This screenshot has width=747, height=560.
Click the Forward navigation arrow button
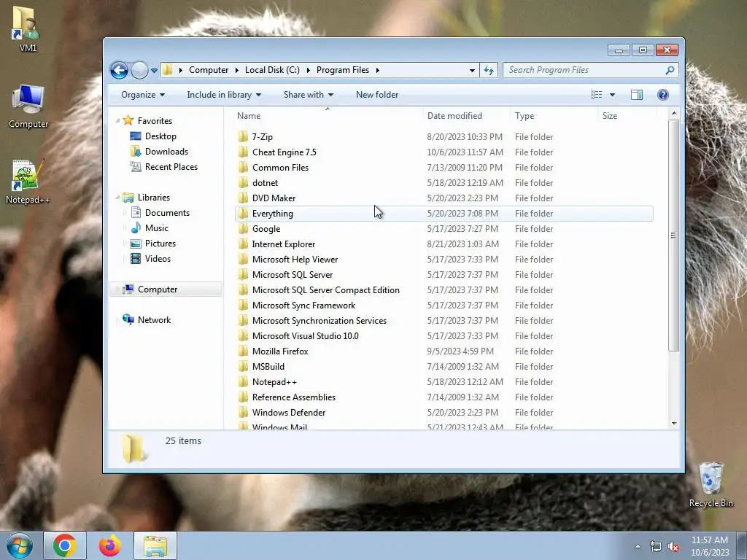139,71
